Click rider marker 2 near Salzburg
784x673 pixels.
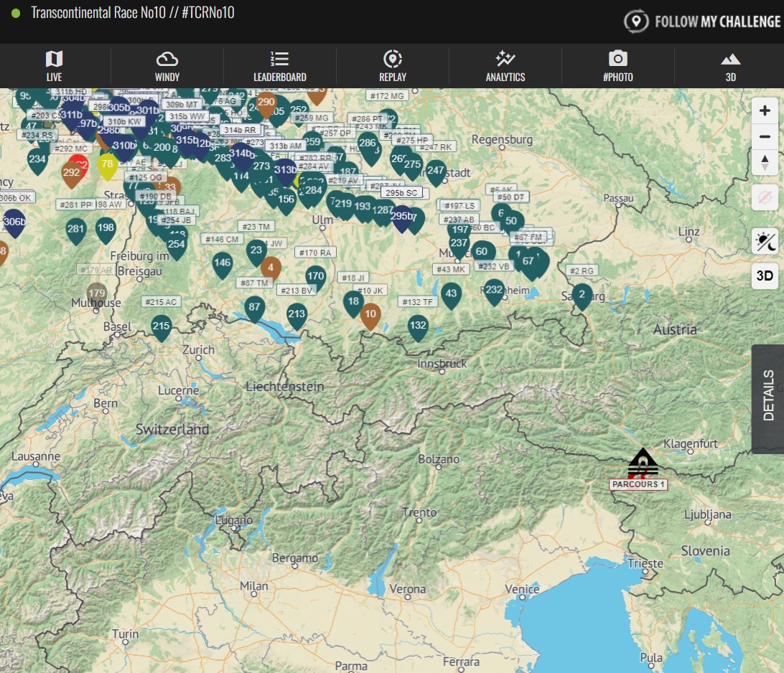[582, 295]
